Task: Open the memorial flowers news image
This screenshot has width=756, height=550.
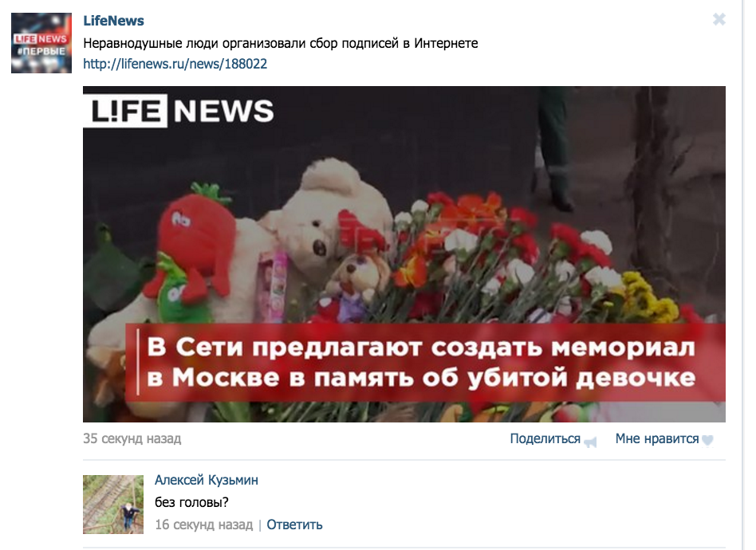Action: [x=404, y=254]
